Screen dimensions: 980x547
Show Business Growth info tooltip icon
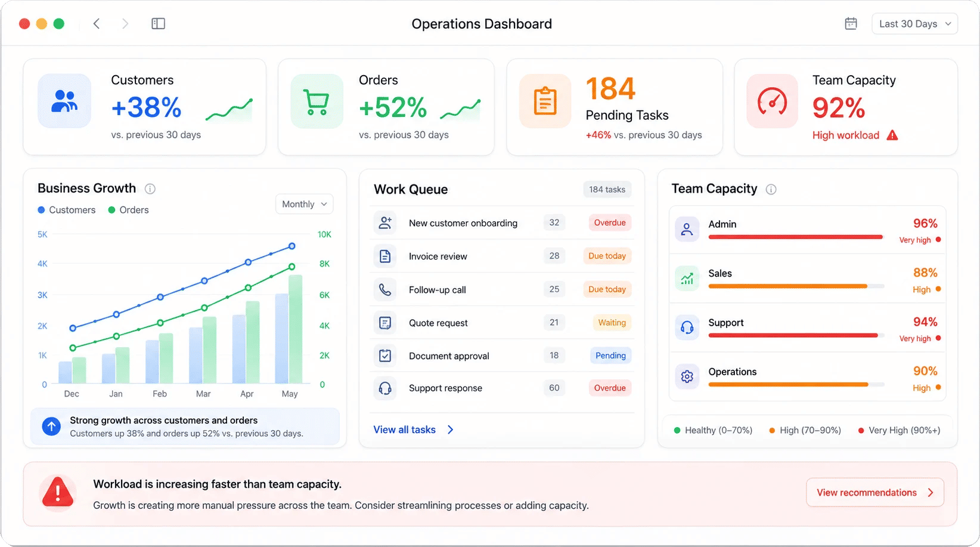[150, 189]
